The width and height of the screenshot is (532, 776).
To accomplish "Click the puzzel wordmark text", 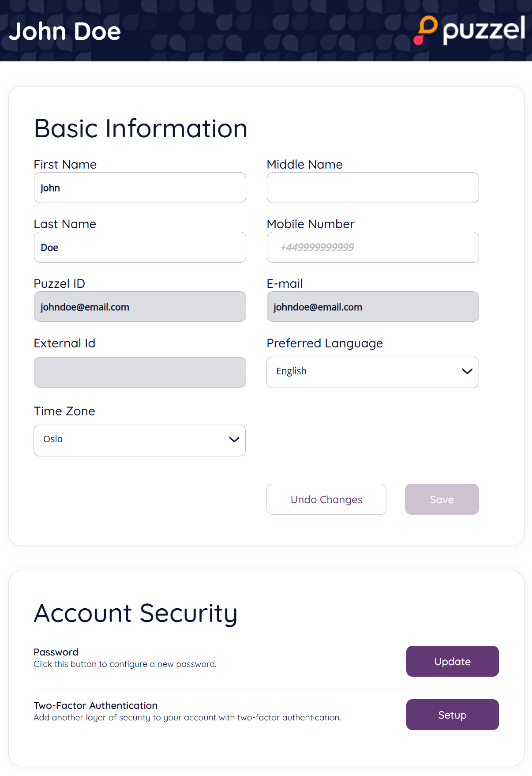I will click(484, 30).
